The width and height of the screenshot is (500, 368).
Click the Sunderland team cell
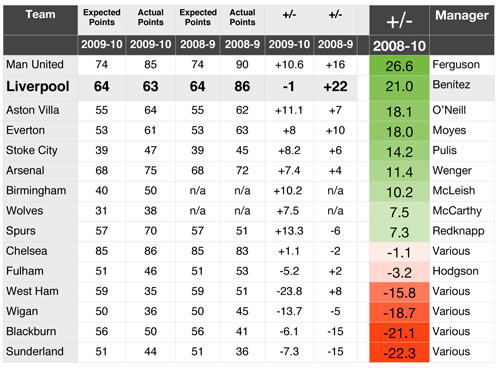click(x=40, y=352)
